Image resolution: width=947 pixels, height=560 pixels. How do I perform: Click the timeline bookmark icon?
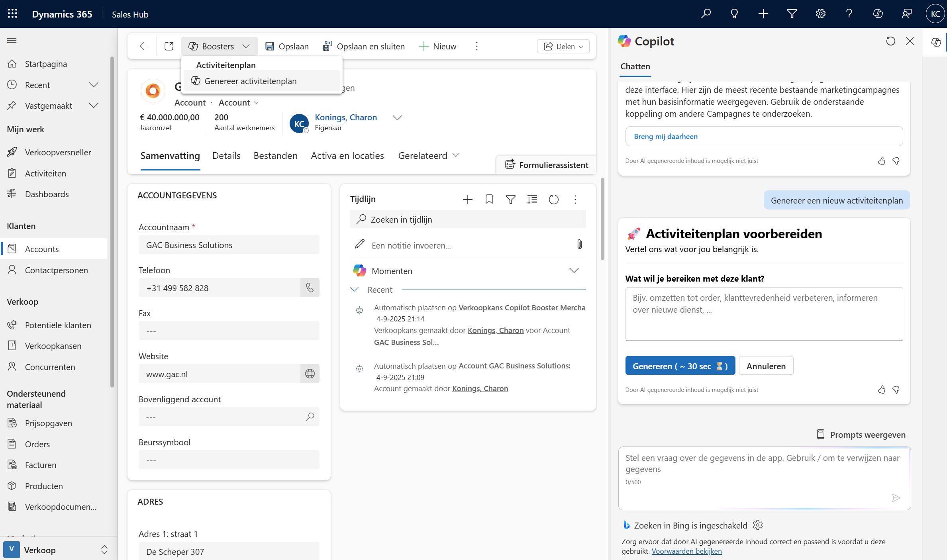point(489,199)
